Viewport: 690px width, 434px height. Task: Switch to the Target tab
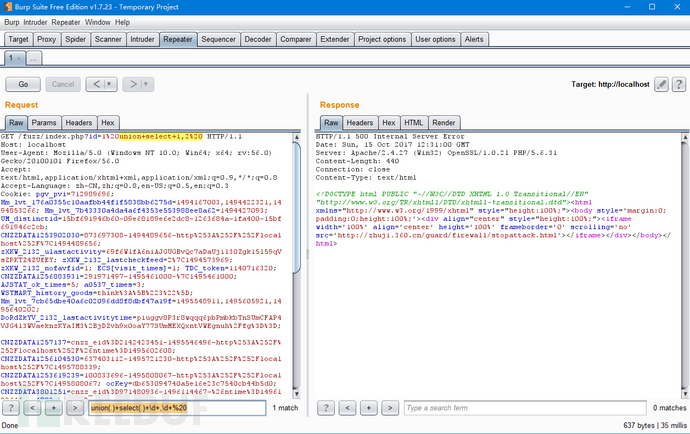[x=18, y=39]
